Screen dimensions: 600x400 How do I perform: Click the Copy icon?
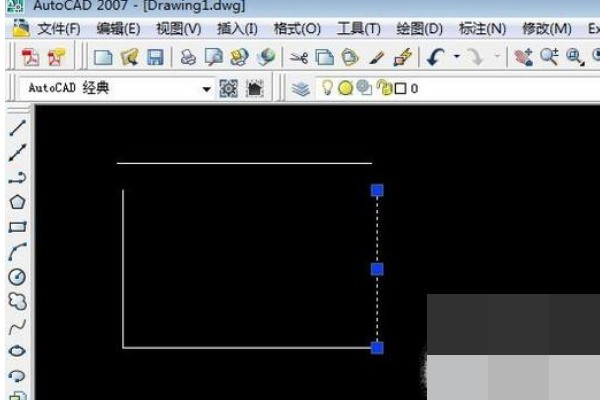[x=324, y=58]
